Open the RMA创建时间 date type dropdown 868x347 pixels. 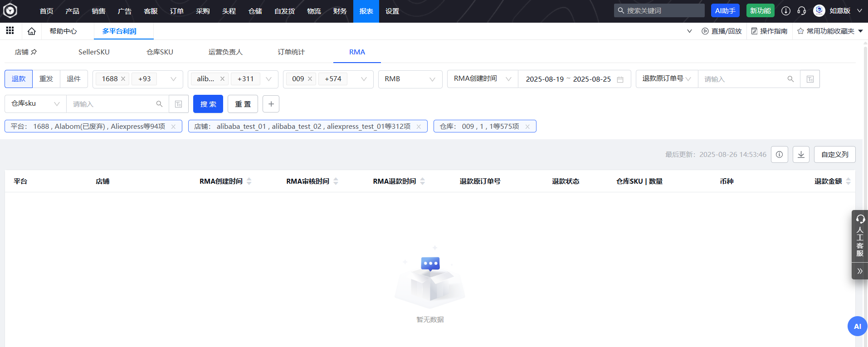click(x=482, y=79)
